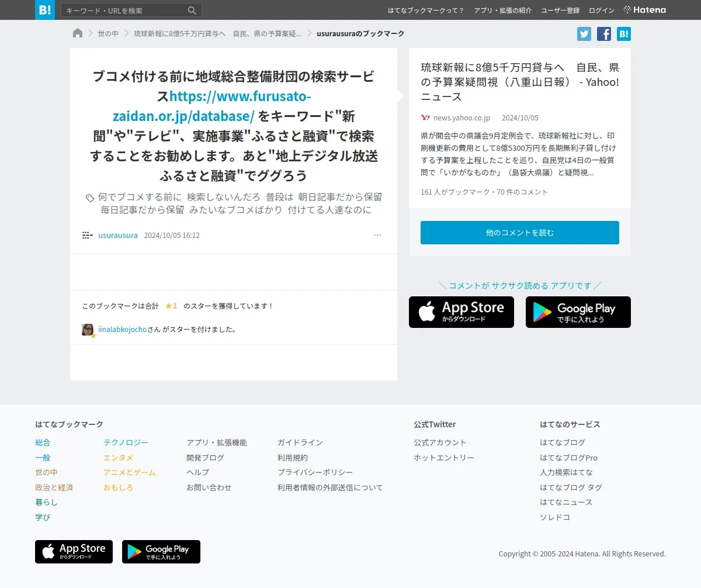
Task: Click the yellow star count ★1
Action: click(x=171, y=306)
